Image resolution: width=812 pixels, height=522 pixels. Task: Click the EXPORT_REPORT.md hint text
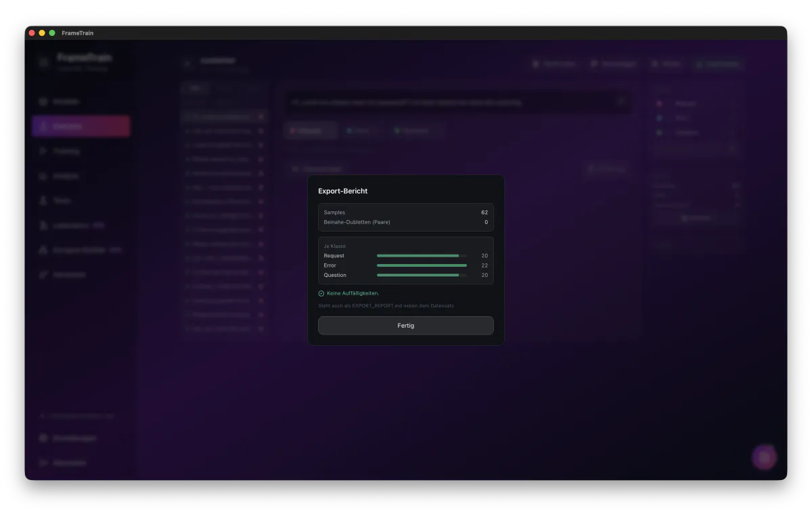(x=386, y=306)
